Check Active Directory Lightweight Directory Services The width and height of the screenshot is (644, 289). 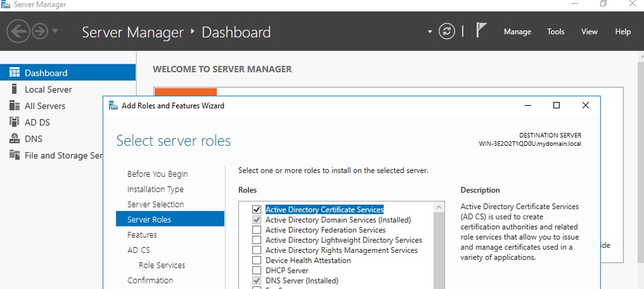pos(257,240)
